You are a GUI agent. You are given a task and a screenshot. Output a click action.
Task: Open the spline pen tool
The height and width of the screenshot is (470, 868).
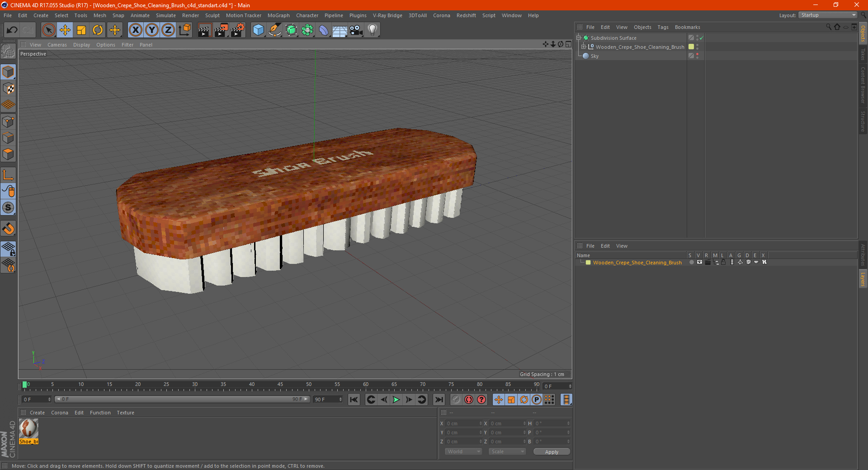(x=274, y=30)
